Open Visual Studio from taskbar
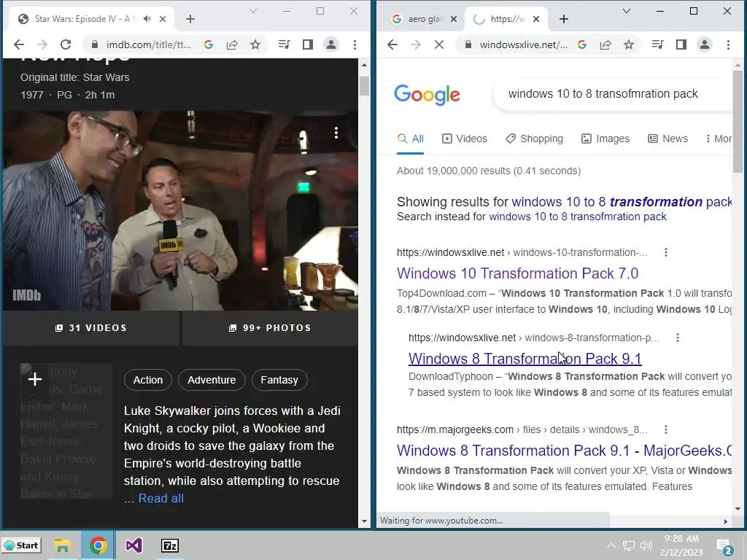This screenshot has width=747, height=560. [x=134, y=545]
